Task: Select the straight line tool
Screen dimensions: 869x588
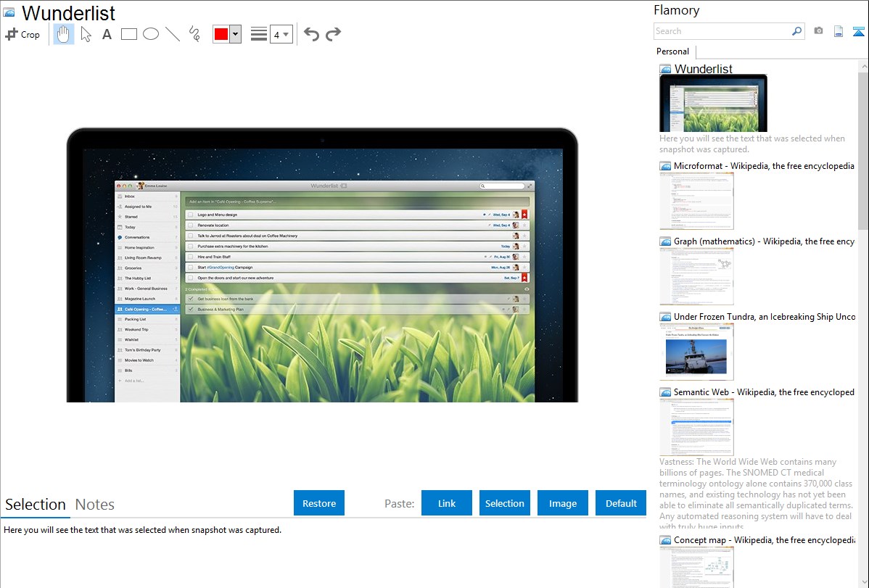Action: (x=173, y=34)
